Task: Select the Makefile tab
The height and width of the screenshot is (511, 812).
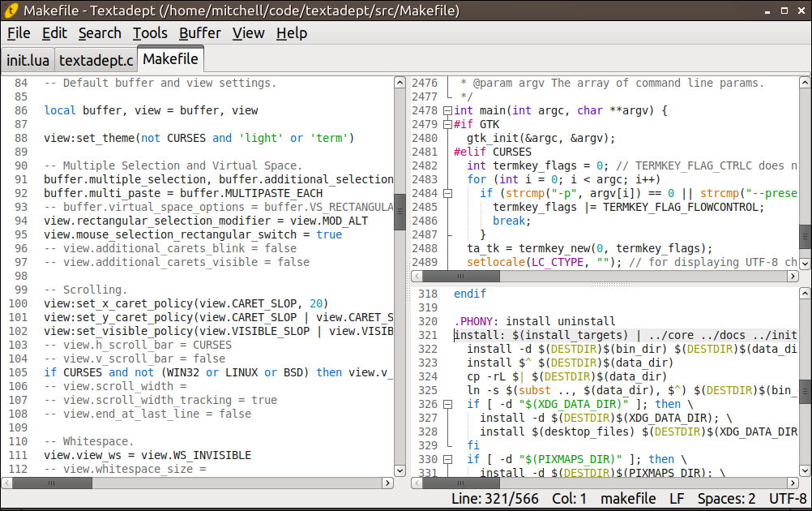Action: click(x=170, y=59)
